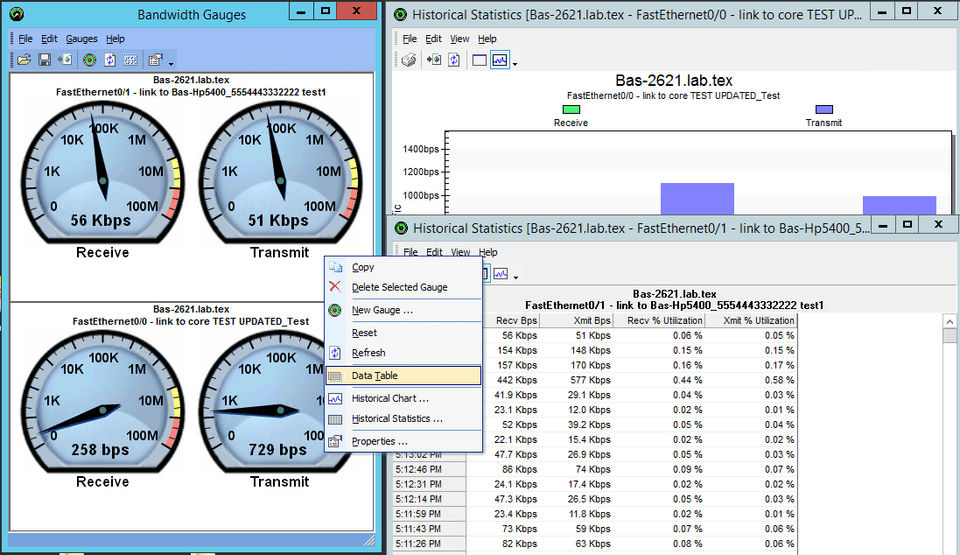
Task: Click the taller Transmit bar in the chart
Action: 697,198
